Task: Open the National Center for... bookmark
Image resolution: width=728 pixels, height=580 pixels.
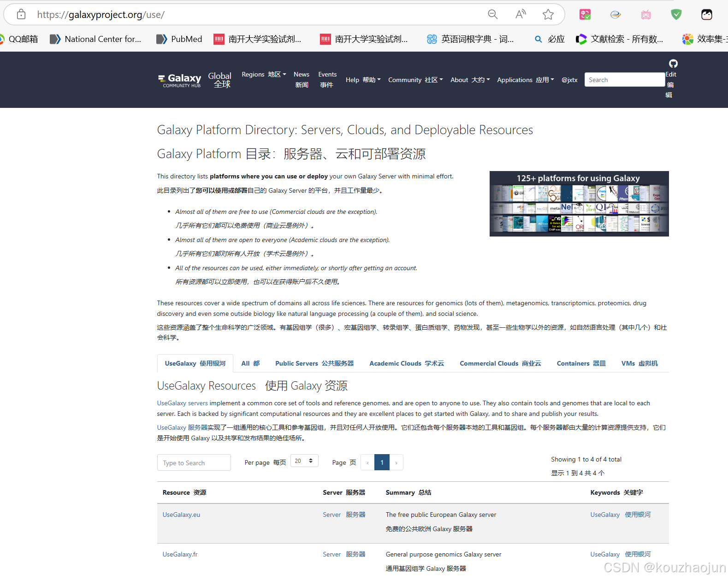Action: [x=96, y=39]
